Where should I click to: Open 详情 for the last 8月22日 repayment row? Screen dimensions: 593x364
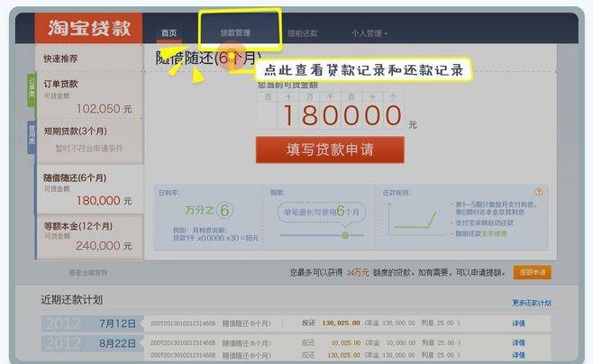click(x=518, y=355)
